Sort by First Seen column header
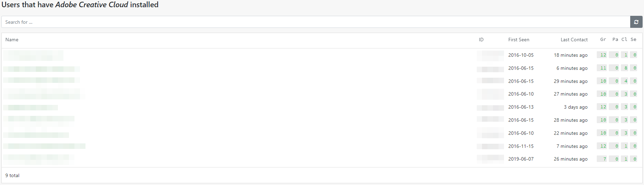This screenshot has width=644, height=185. click(x=519, y=40)
